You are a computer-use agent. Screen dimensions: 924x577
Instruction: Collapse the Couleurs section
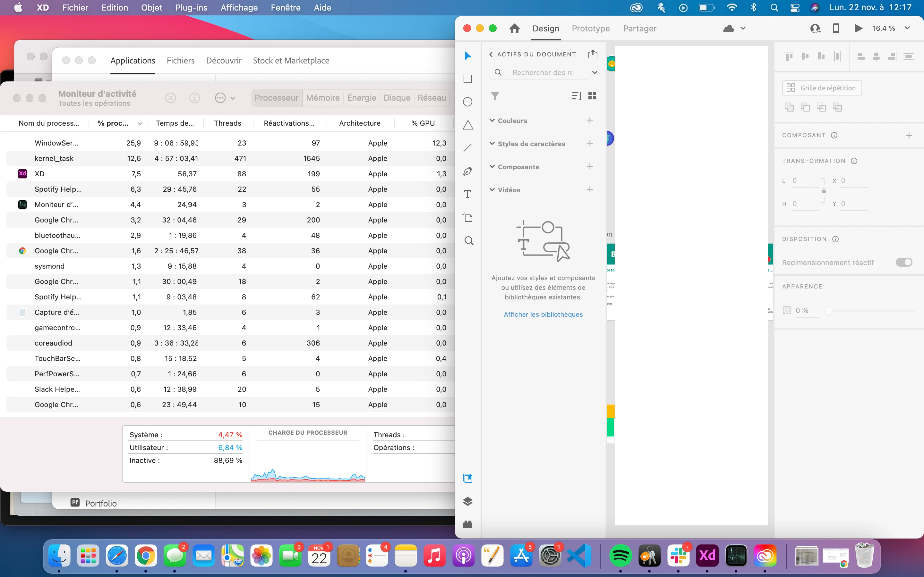pos(492,121)
